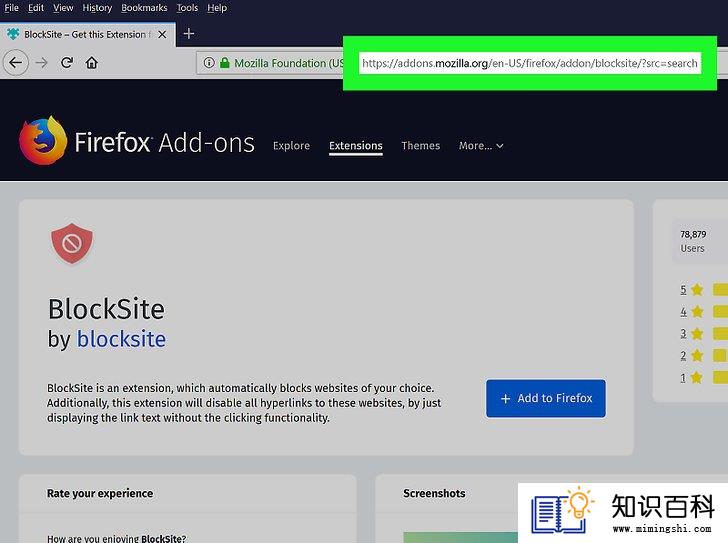Open a new tab with plus button
This screenshot has height=543, width=728.
click(188, 33)
